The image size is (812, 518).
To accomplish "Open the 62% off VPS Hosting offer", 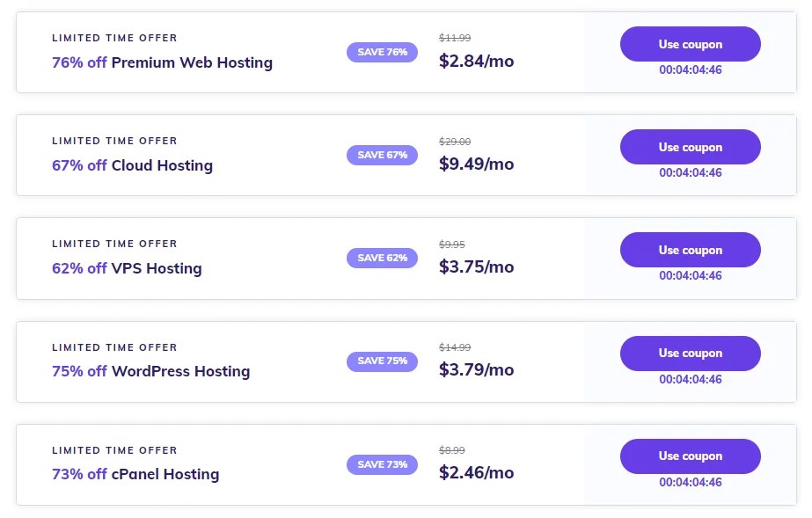I will point(127,267).
